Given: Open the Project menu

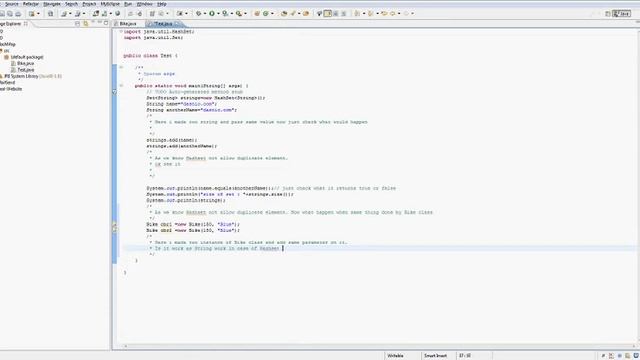Looking at the screenshot, I should tap(89, 4).
